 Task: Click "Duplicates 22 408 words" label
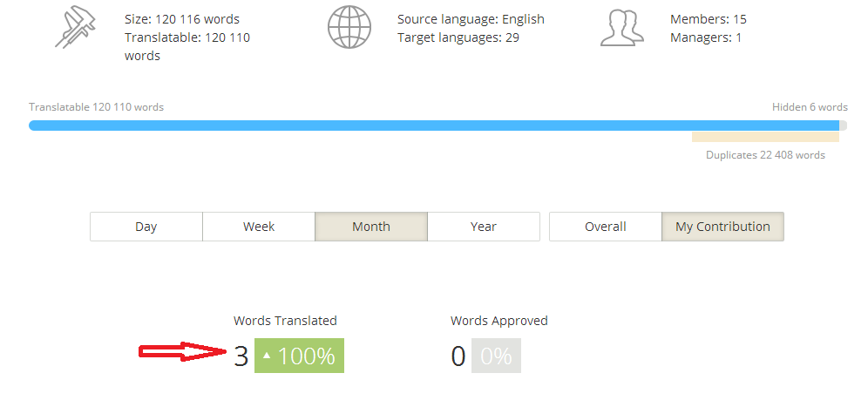(765, 155)
